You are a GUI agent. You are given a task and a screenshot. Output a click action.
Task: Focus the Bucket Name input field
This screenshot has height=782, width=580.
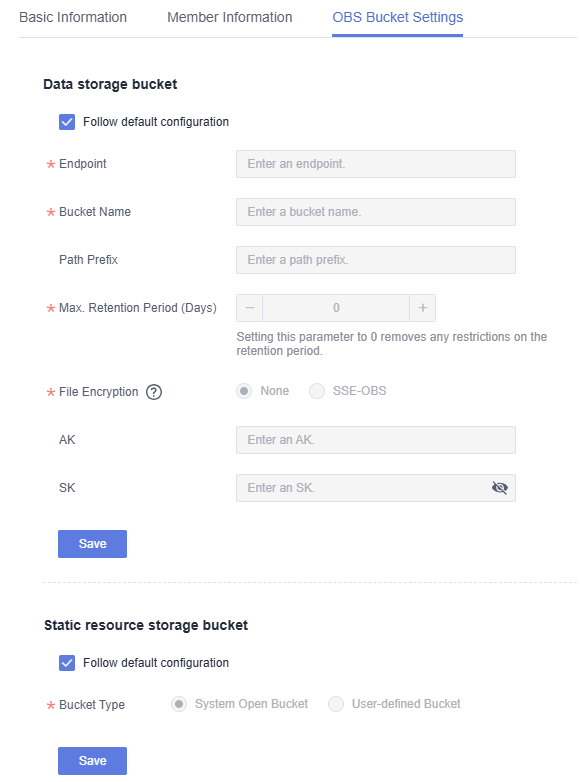(x=376, y=212)
